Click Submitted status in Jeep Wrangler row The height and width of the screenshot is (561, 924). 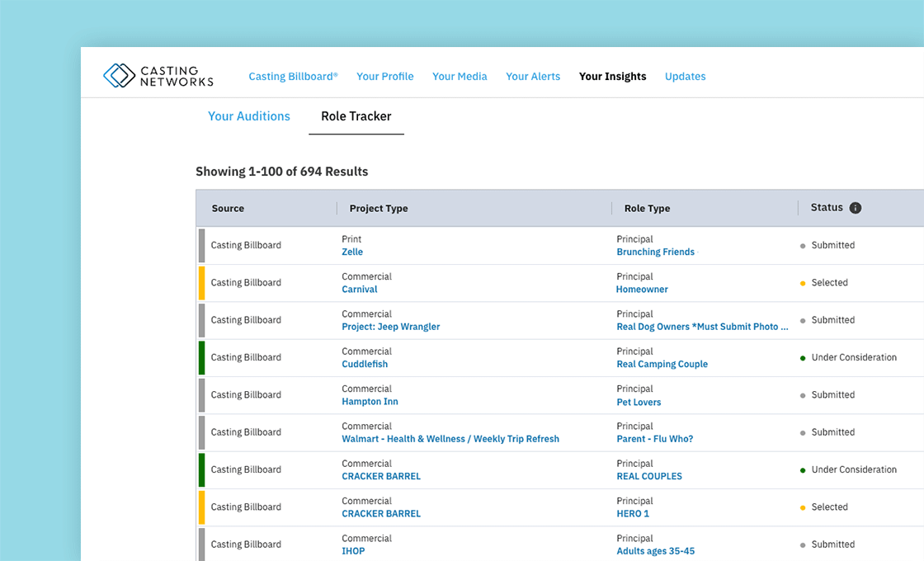tap(832, 320)
